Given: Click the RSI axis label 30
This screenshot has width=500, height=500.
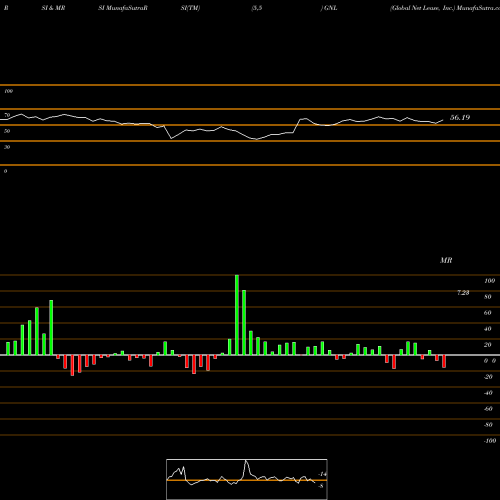Looking at the screenshot, I should click(x=7, y=147).
